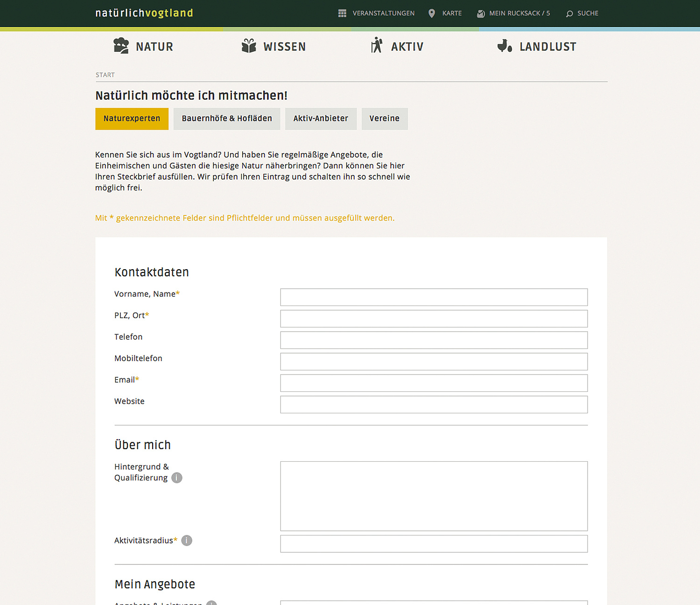Click the Email field label
The height and width of the screenshot is (605, 700).
tap(126, 380)
